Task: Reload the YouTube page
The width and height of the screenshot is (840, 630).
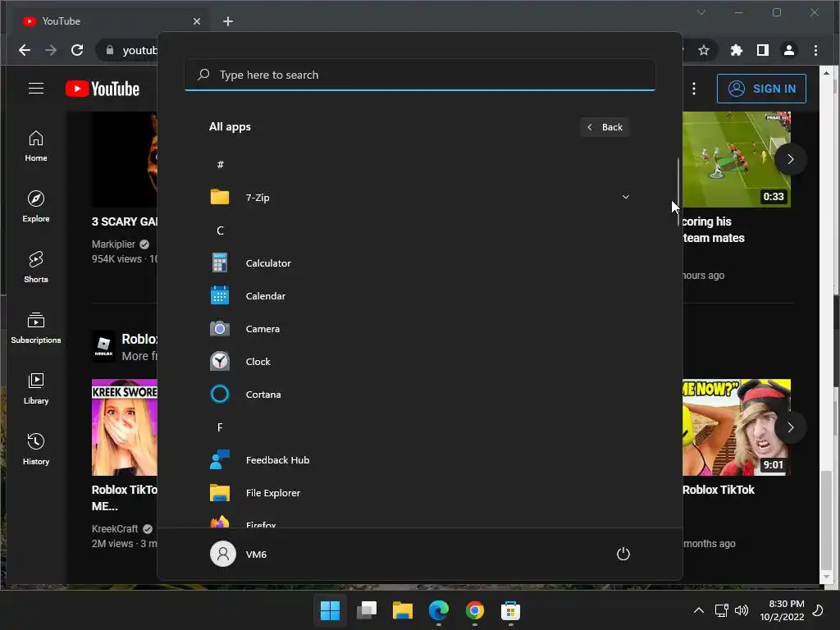Action: (77, 50)
